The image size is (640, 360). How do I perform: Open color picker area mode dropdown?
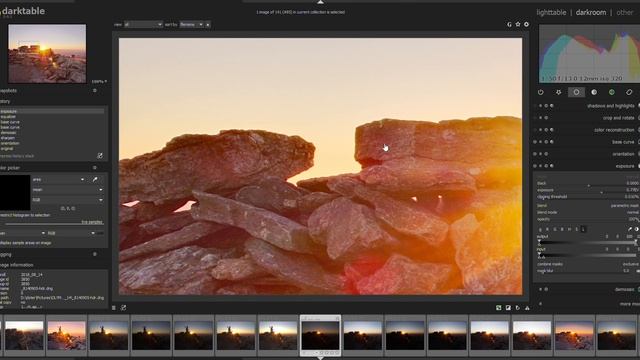[x=58, y=180]
